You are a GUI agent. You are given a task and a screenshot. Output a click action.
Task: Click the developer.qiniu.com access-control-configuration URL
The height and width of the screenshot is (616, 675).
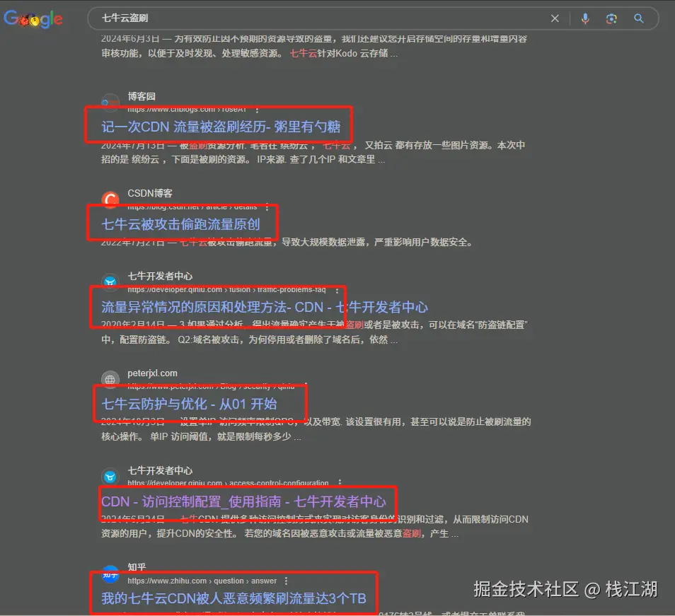[x=228, y=483]
